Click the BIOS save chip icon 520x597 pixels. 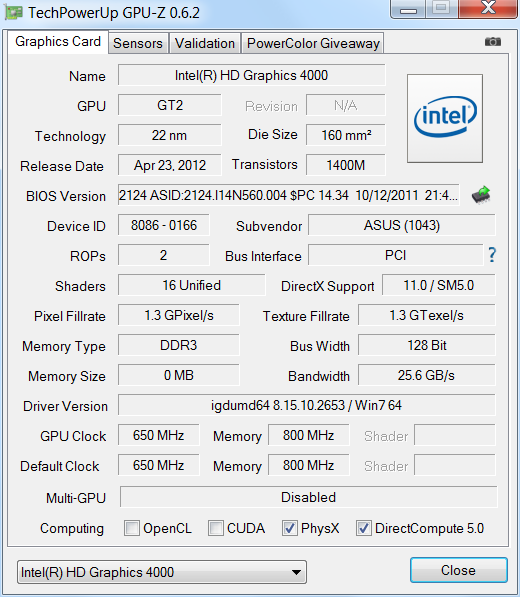(x=481, y=195)
